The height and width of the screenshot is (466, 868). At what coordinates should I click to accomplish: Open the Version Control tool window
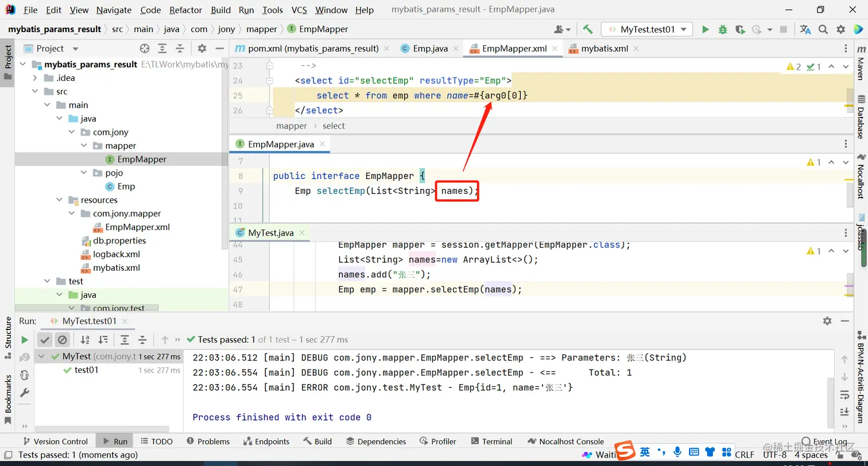(x=55, y=441)
